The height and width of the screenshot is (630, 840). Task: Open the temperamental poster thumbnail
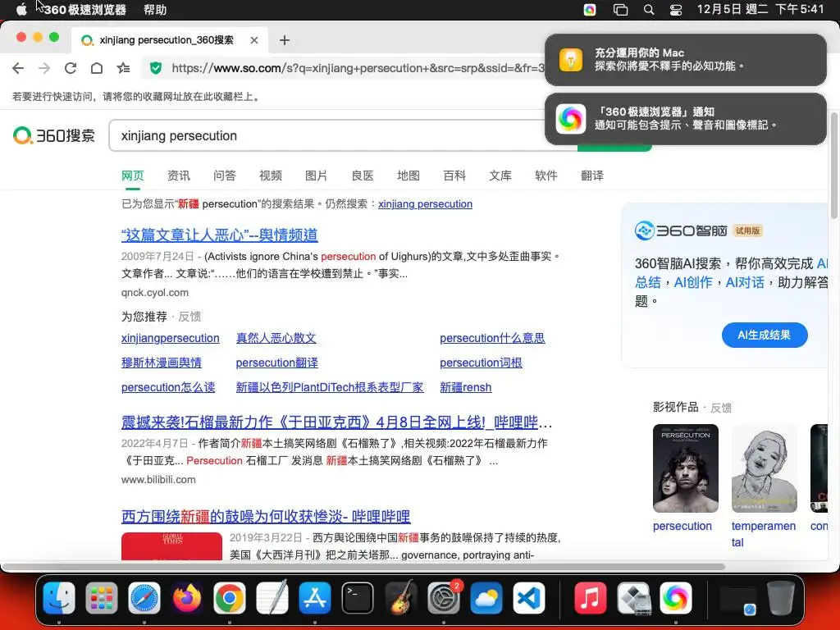click(x=765, y=468)
